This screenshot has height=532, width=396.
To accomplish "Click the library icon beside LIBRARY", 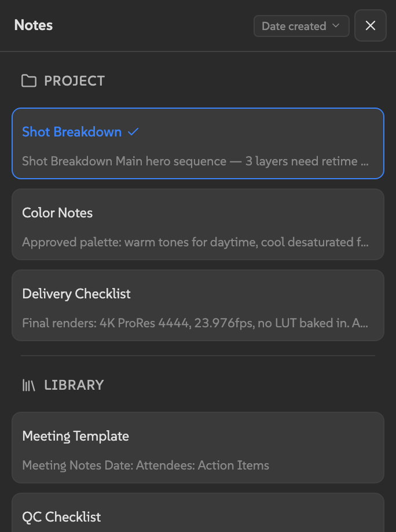I will [x=28, y=385].
